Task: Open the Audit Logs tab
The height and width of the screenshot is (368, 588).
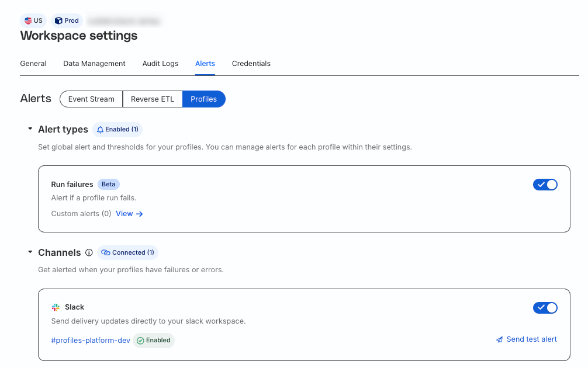Action: click(160, 63)
